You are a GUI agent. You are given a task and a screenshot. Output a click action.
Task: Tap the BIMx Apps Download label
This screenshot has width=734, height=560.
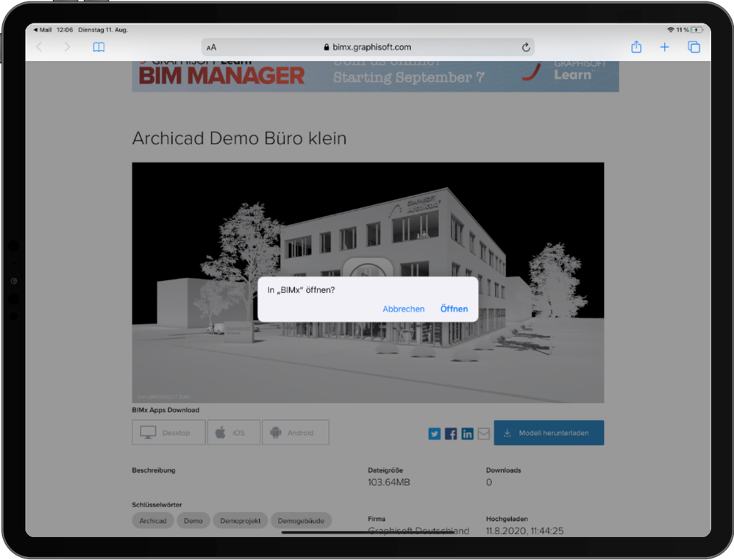click(x=165, y=410)
